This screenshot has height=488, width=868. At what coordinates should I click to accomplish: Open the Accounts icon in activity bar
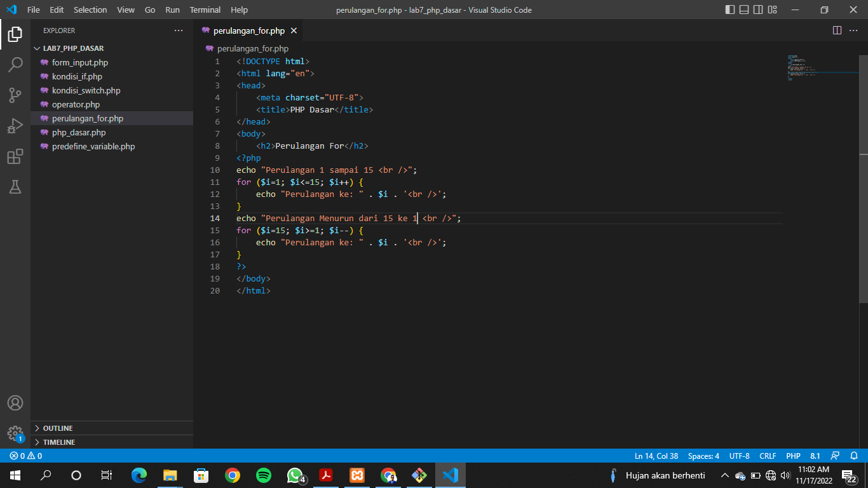click(15, 403)
